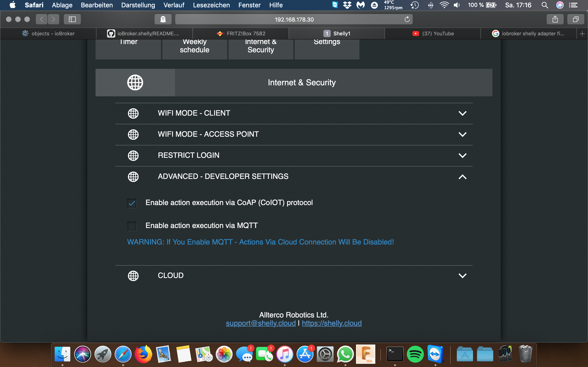Viewport: 588px width, 367px height.
Task: Expand WIFI MODE - CLIENT section
Action: pos(462,113)
